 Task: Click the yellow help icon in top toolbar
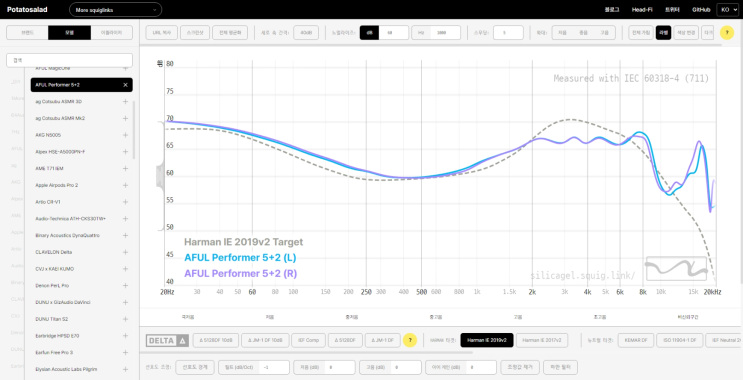point(727,33)
